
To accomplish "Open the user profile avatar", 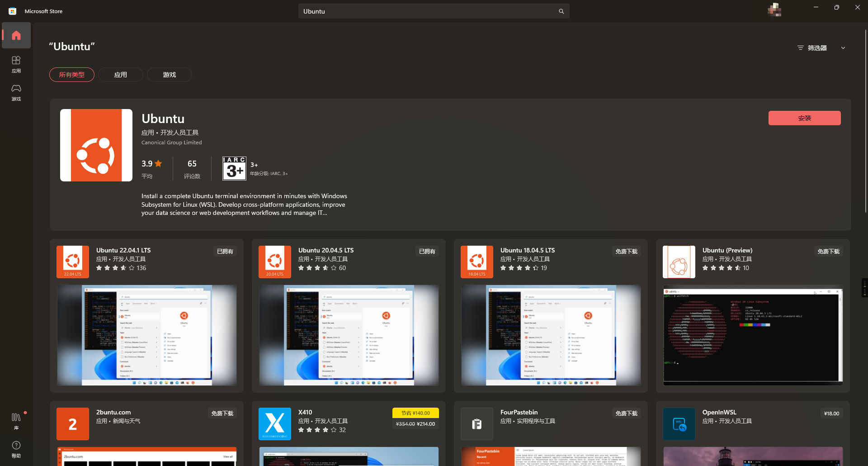I will 774,10.
